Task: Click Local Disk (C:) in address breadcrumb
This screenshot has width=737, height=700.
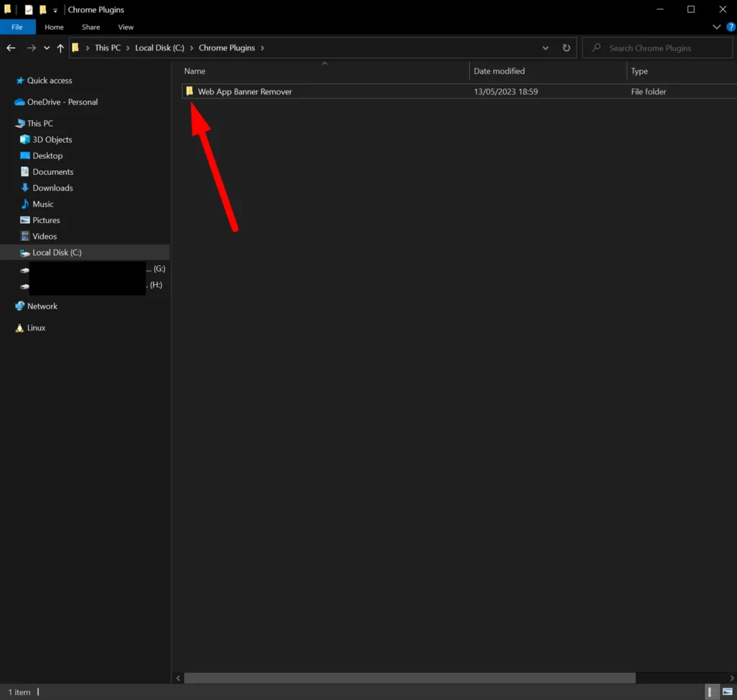Action: 159,48
